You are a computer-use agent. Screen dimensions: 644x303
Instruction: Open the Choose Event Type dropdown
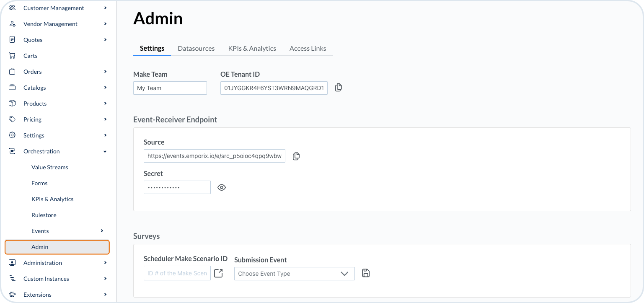(294, 274)
